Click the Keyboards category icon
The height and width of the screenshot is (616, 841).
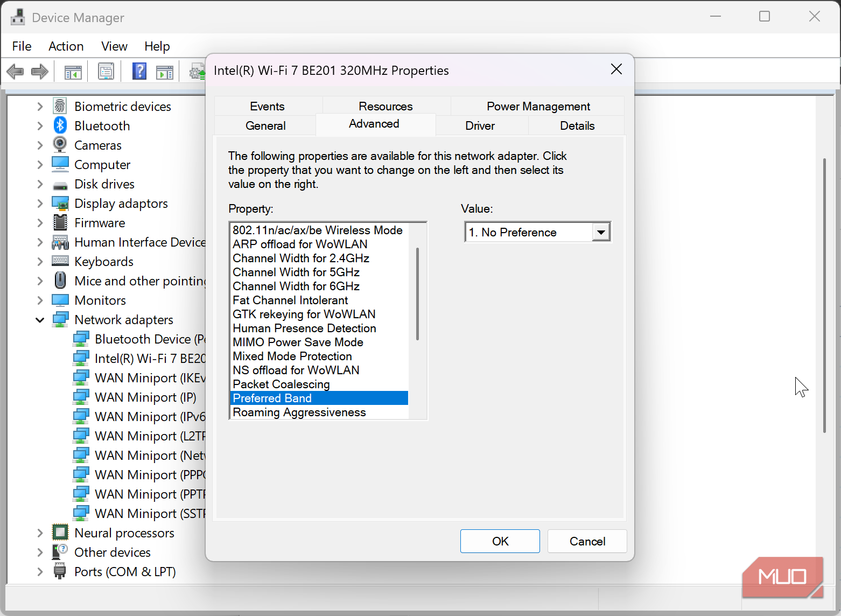click(60, 261)
